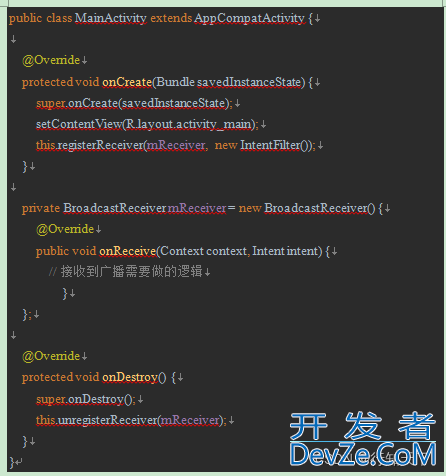This screenshot has height=476, width=446.
Task: Click the setContentView(R.layout.activity_main) line
Action: coord(147,124)
